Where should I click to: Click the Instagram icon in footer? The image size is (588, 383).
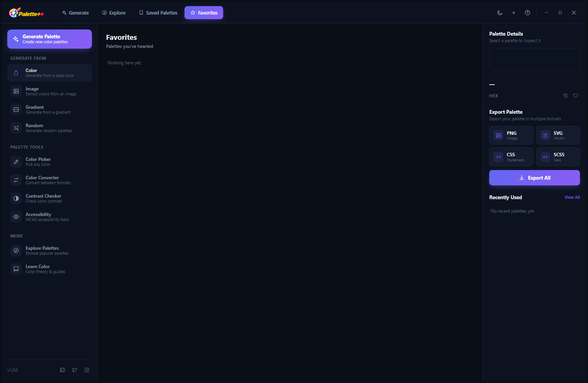pos(87,370)
